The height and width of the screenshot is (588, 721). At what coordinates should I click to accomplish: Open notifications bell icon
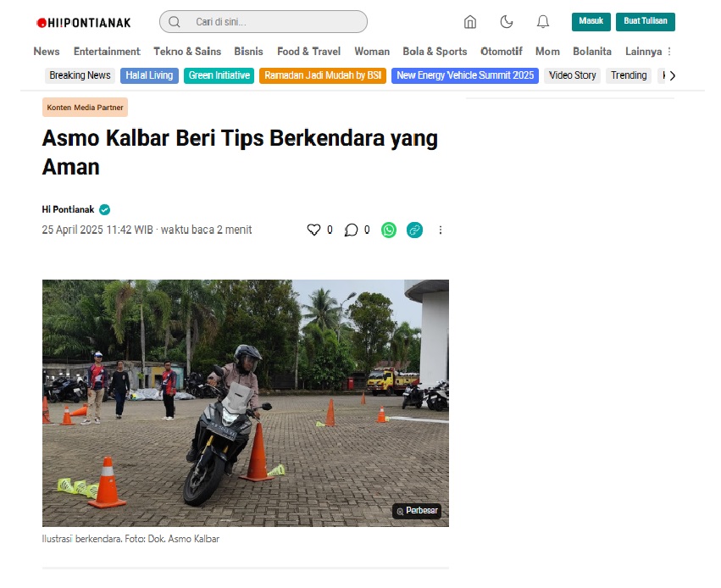[x=543, y=22]
